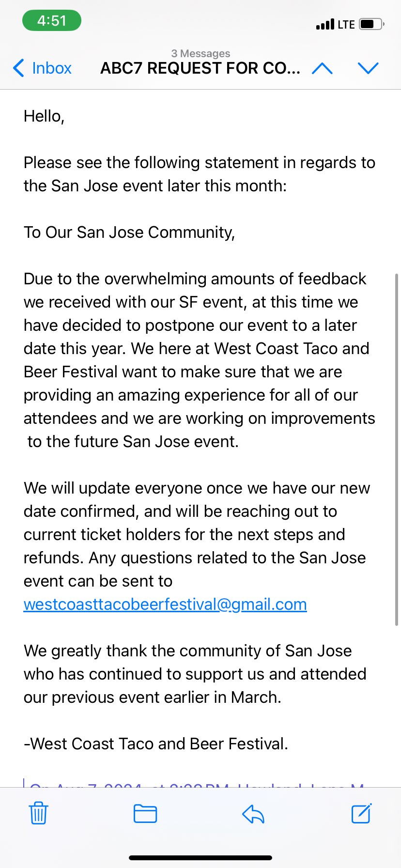The height and width of the screenshot is (868, 401).
Task: Tap the ABC7 REQUEST FOR CO... subject title
Action: (200, 68)
